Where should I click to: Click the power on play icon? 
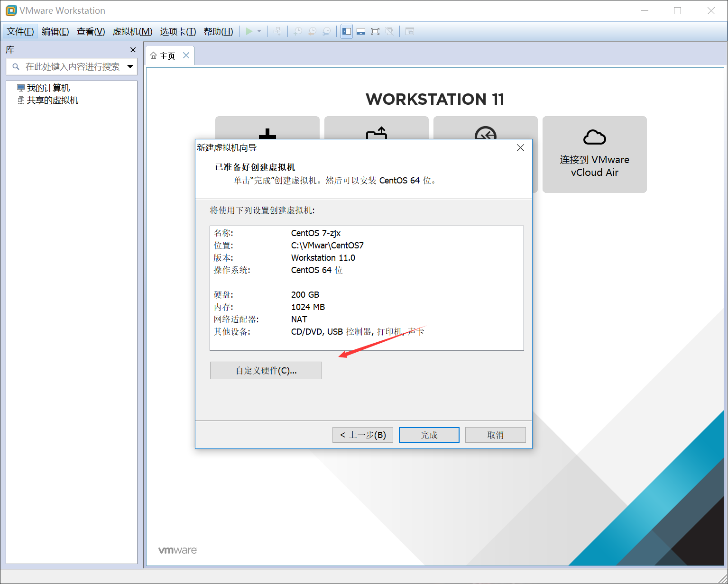249,31
